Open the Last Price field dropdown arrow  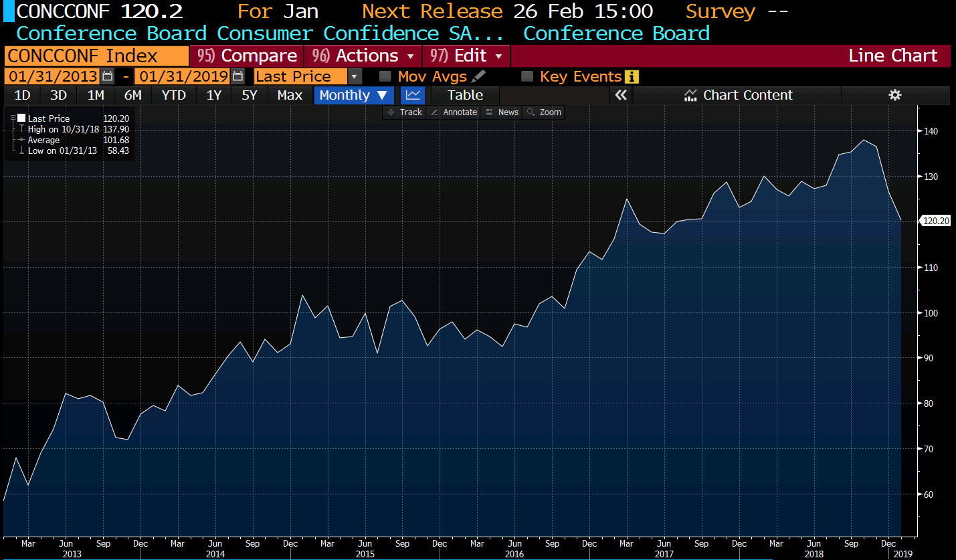tap(355, 77)
